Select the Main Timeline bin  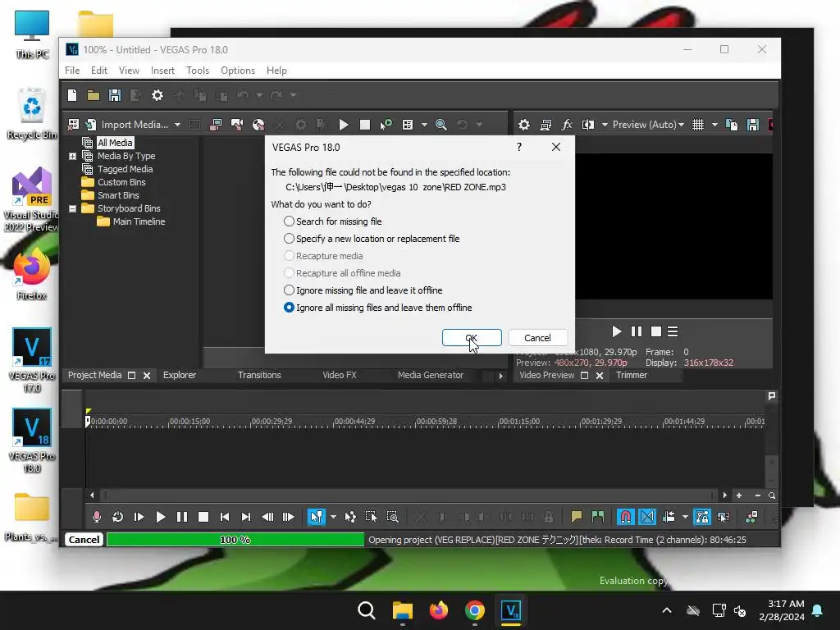[139, 221]
